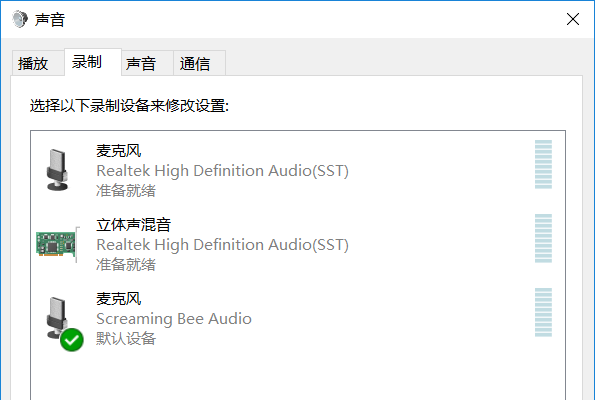Screen dimensions: 595x400
Task: Select the 立体声混音 sound card icon
Action: point(58,244)
